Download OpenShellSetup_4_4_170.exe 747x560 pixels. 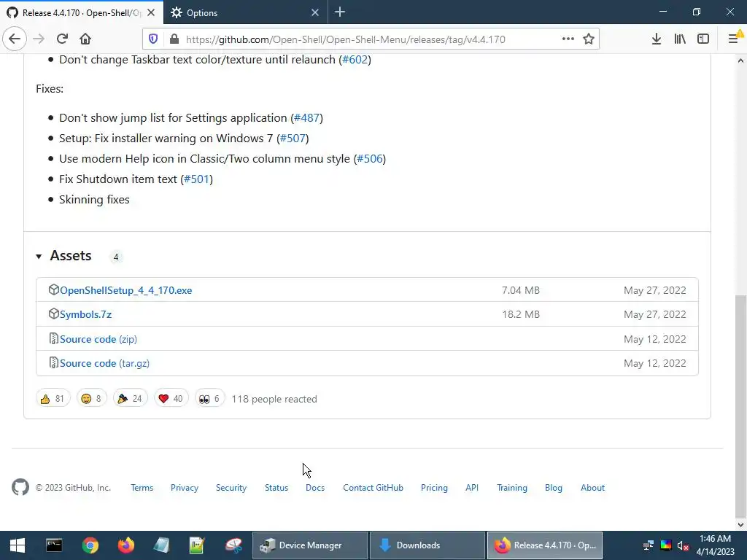pyautogui.click(x=125, y=290)
